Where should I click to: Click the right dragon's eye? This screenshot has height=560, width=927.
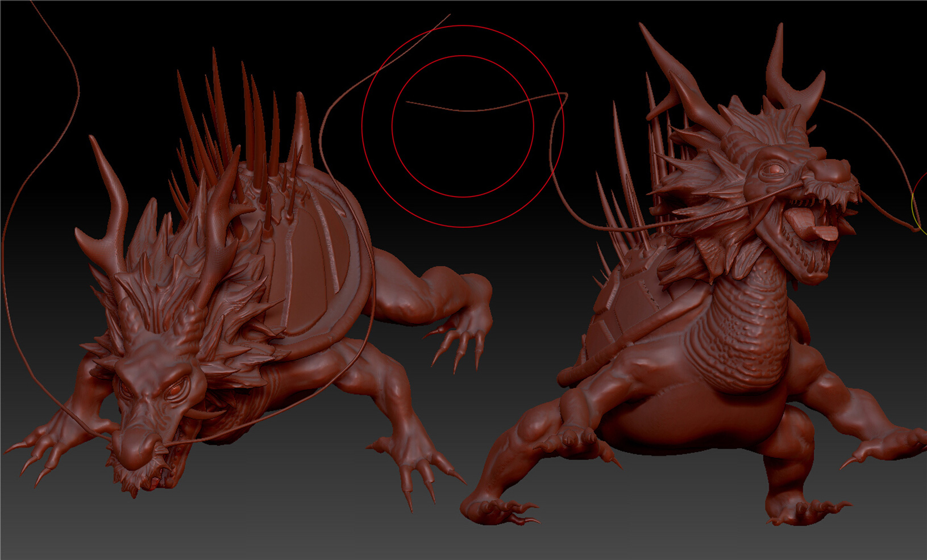click(x=773, y=169)
